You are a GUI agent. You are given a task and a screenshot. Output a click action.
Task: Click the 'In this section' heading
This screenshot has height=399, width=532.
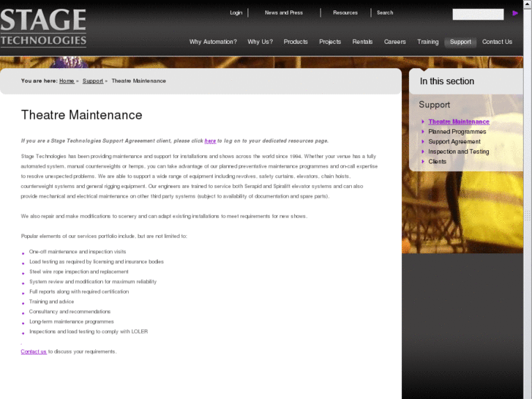click(447, 81)
